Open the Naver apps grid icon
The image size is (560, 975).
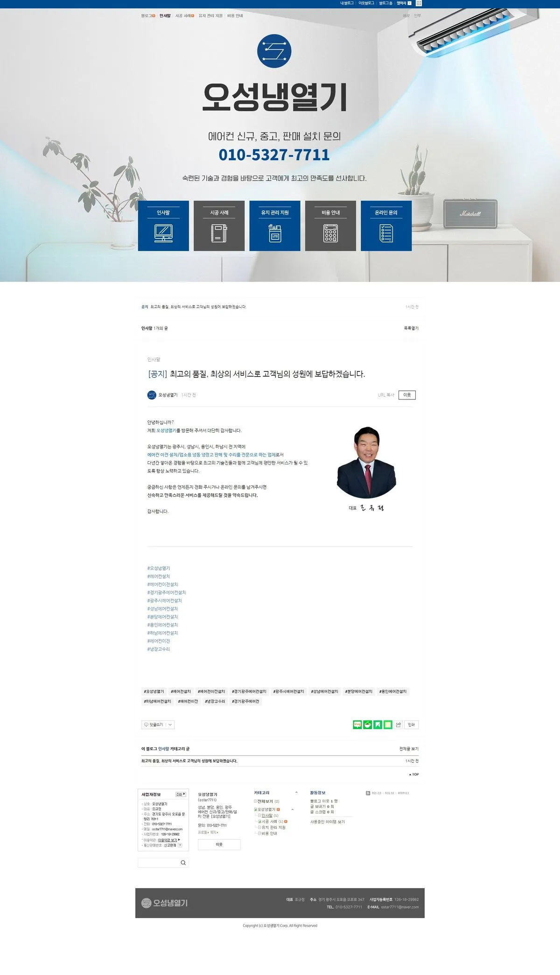pos(419,3)
